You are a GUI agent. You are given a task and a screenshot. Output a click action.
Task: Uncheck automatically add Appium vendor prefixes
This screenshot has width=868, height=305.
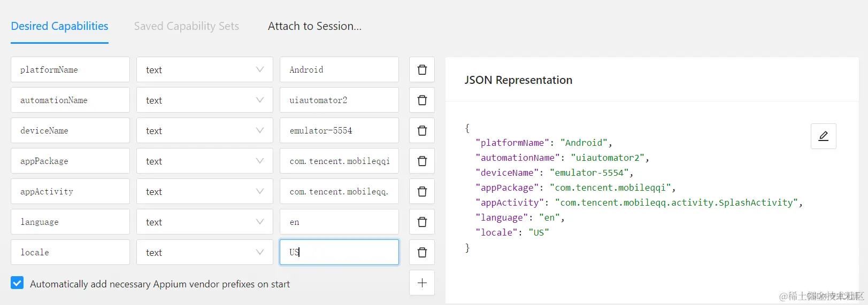pos(17,283)
